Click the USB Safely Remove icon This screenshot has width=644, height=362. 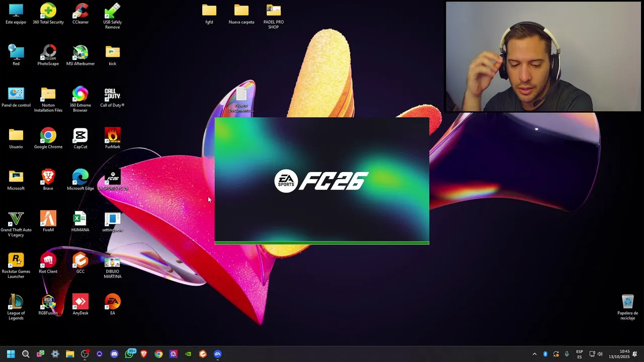(x=113, y=16)
